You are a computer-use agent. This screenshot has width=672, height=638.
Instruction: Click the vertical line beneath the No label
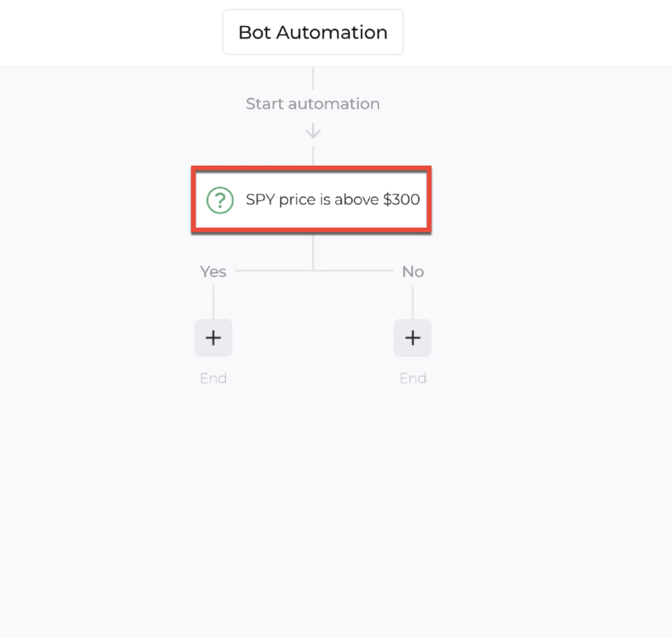[x=412, y=302]
